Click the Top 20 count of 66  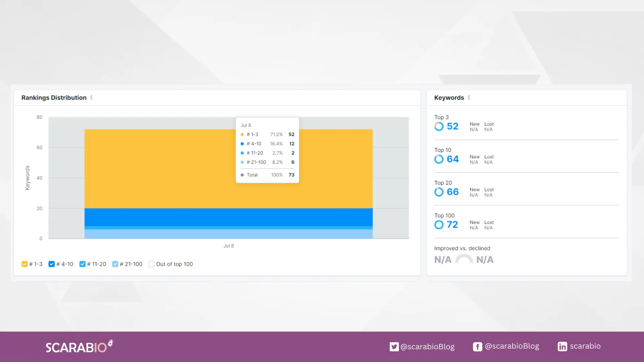tap(452, 192)
